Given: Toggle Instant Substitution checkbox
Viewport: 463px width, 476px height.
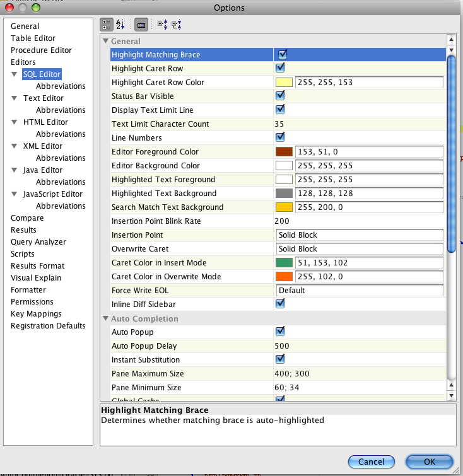Looking at the screenshot, I should (x=280, y=359).
